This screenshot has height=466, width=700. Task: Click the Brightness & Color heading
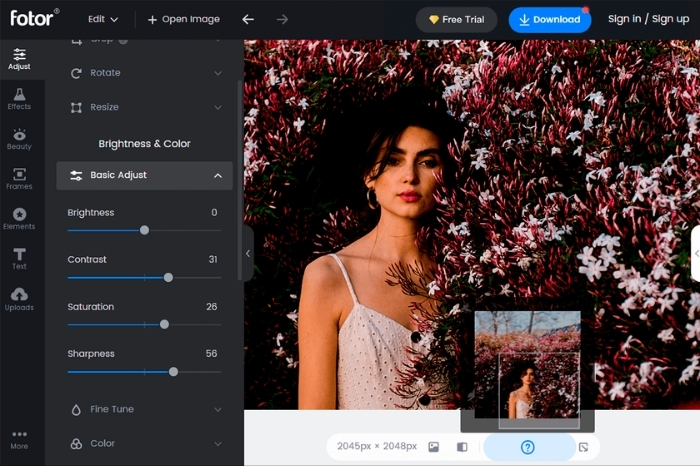(x=144, y=144)
